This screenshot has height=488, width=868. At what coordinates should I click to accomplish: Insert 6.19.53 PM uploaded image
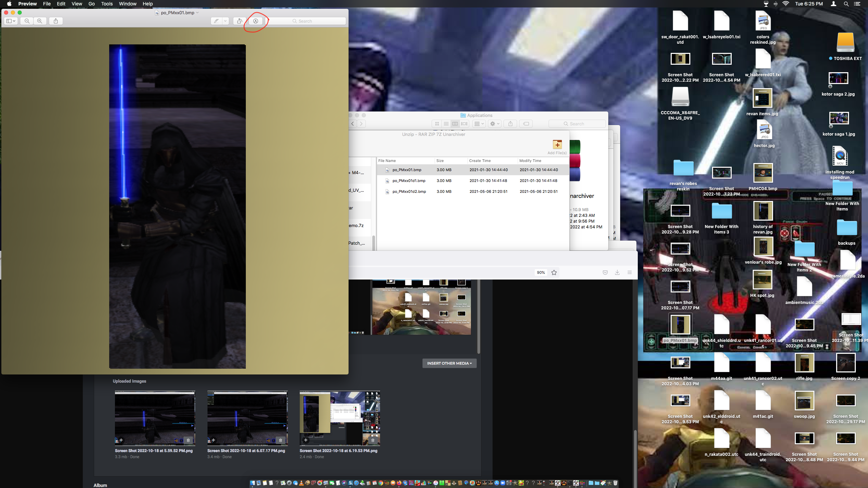coord(306,440)
